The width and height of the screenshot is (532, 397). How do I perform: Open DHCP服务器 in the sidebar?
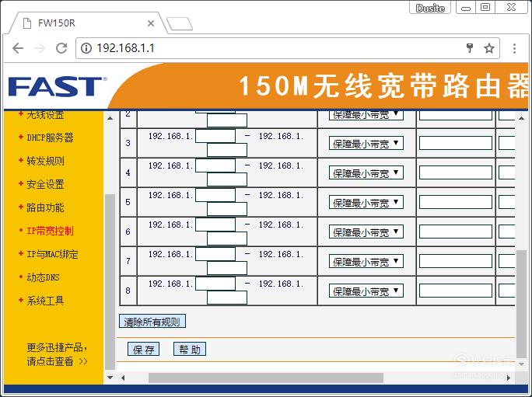tap(50, 138)
